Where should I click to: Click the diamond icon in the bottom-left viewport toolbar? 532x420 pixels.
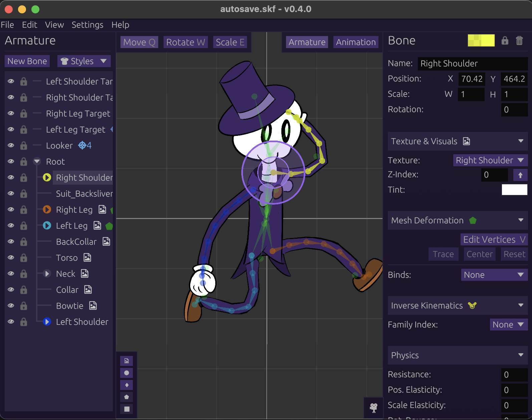point(126,385)
